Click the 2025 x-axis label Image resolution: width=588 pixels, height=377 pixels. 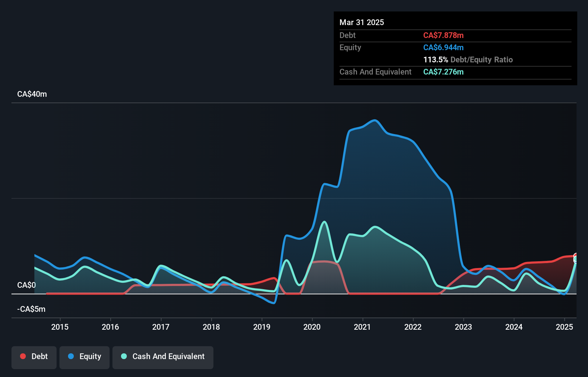click(x=564, y=327)
